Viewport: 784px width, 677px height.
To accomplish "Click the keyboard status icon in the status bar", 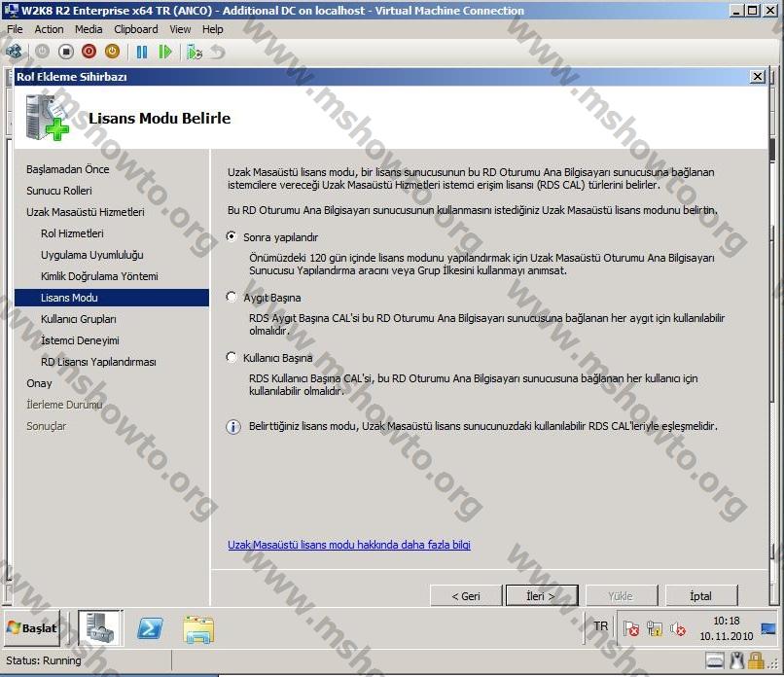I will 715,661.
